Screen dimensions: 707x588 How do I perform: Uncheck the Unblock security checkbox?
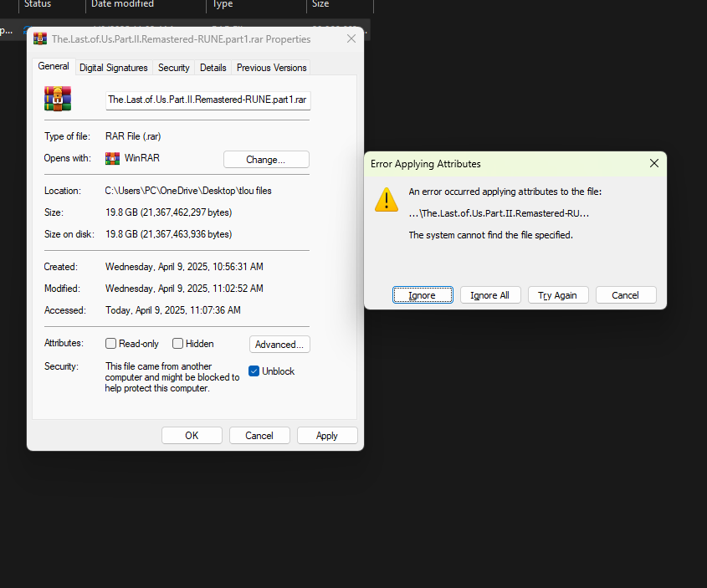(x=254, y=371)
